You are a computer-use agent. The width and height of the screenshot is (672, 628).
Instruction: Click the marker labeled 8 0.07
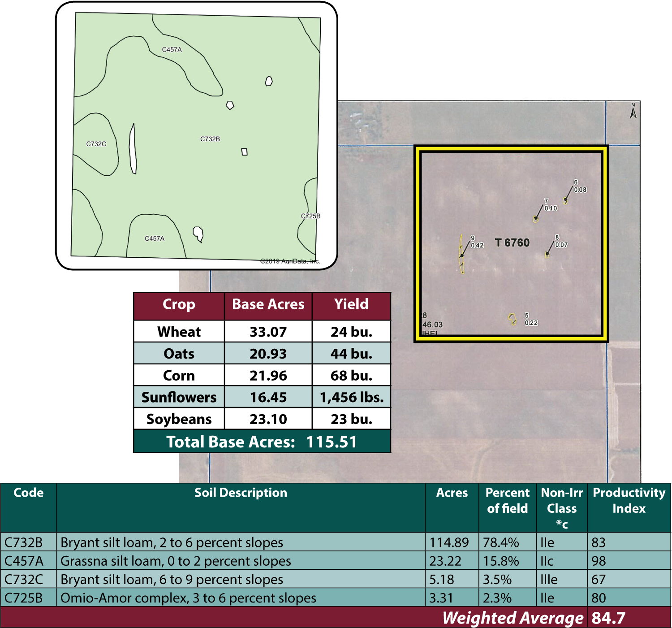tap(547, 255)
